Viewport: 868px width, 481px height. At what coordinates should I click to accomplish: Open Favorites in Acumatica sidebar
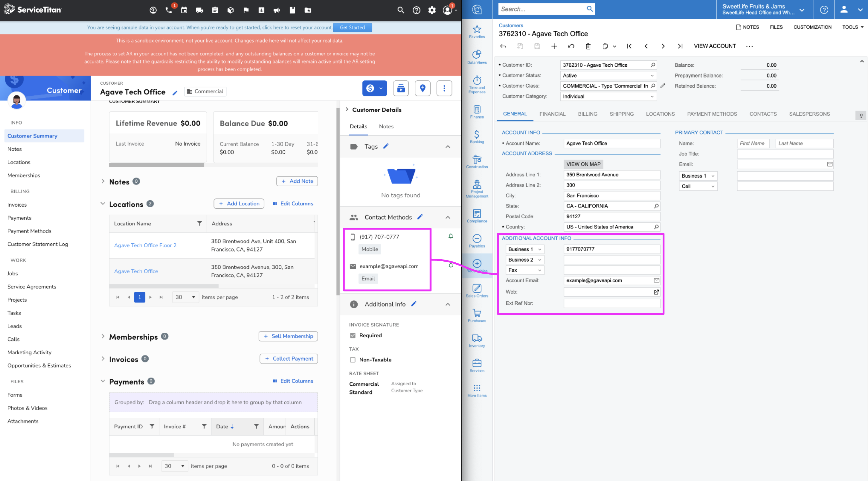[x=477, y=32]
